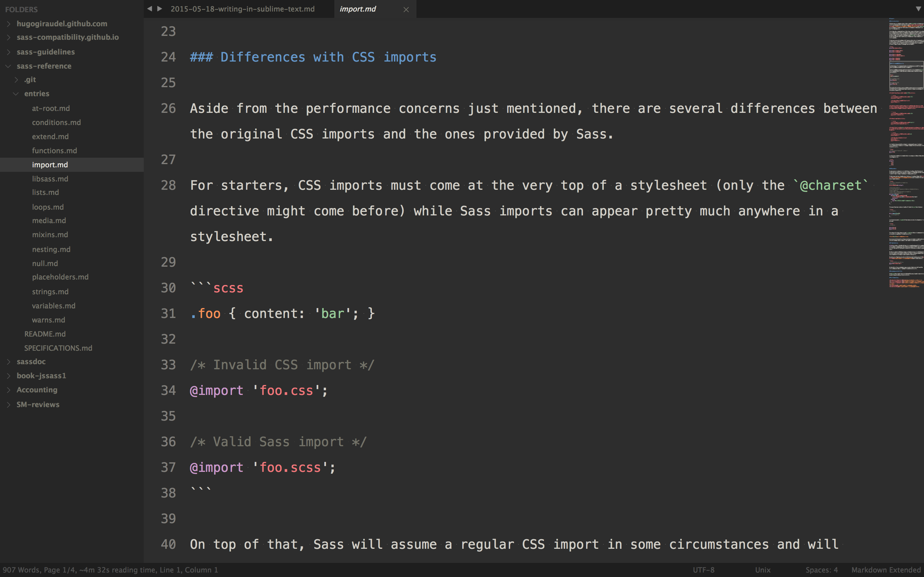Click the tab-history back arrow
The height and width of the screenshot is (577, 924).
[x=150, y=9]
